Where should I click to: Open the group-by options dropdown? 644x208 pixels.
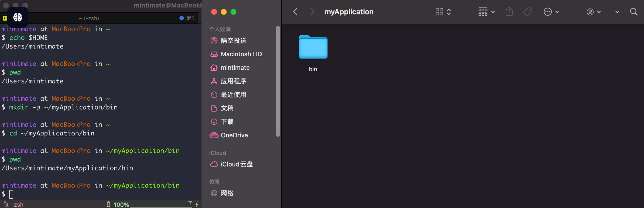coord(486,12)
